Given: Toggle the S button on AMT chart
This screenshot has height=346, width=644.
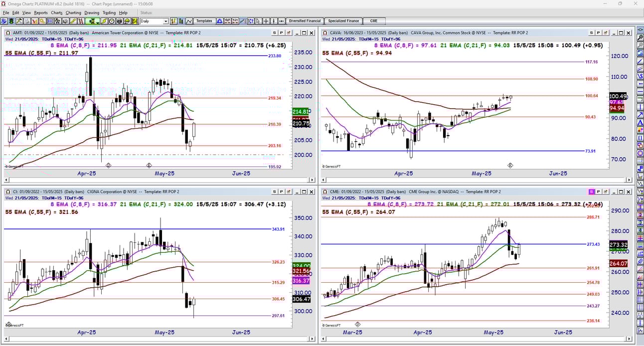Looking at the screenshot, I should tap(274, 33).
